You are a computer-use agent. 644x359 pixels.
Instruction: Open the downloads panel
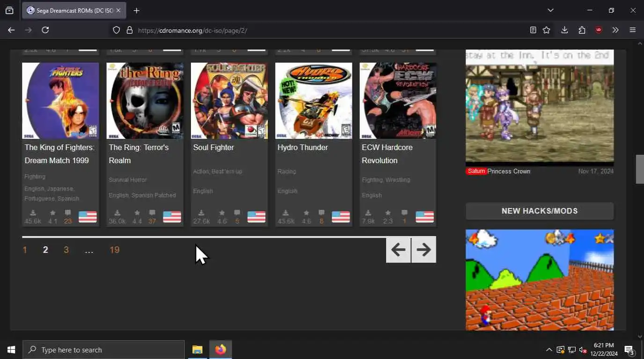click(564, 30)
